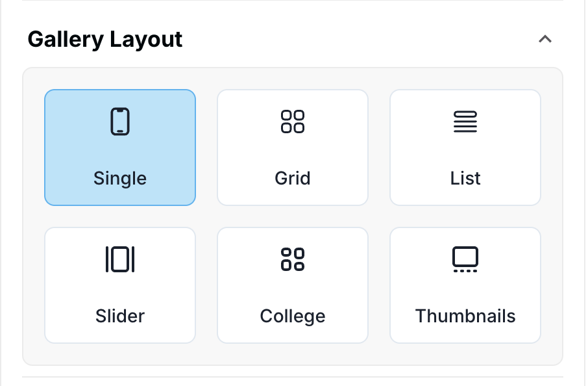
Task: Click the phone icon for Single layout
Action: 120,122
